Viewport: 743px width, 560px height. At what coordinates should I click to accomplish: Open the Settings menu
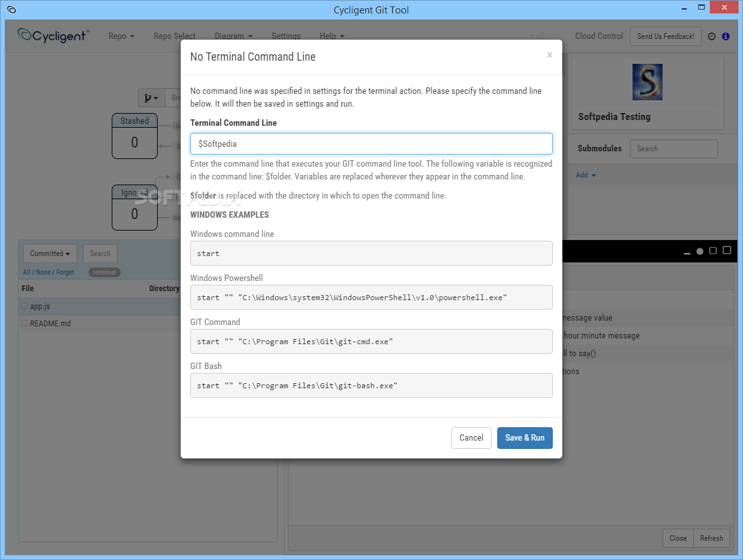(286, 36)
